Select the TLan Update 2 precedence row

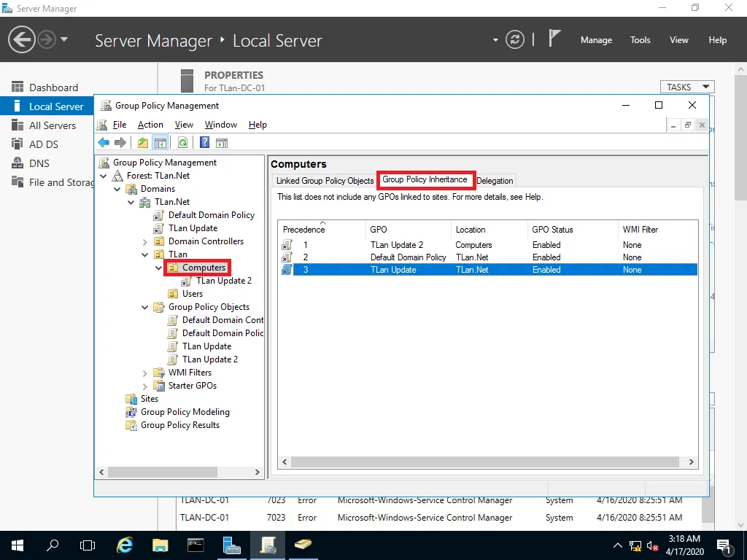[x=396, y=245]
